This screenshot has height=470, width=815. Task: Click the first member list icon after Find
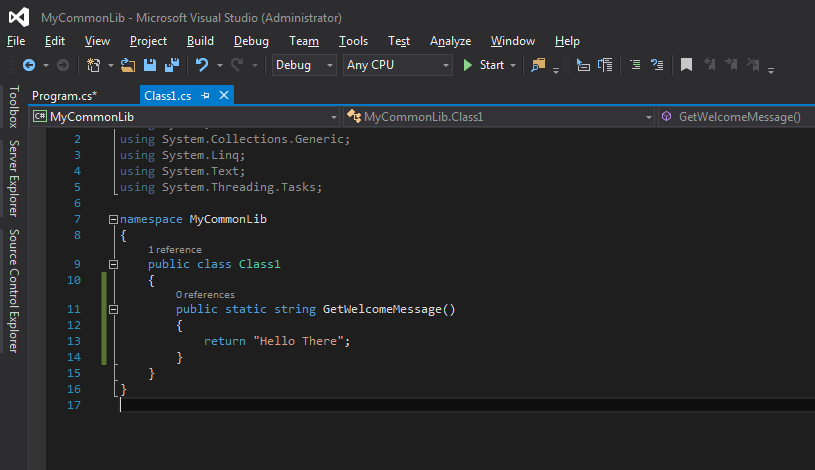[x=583, y=65]
